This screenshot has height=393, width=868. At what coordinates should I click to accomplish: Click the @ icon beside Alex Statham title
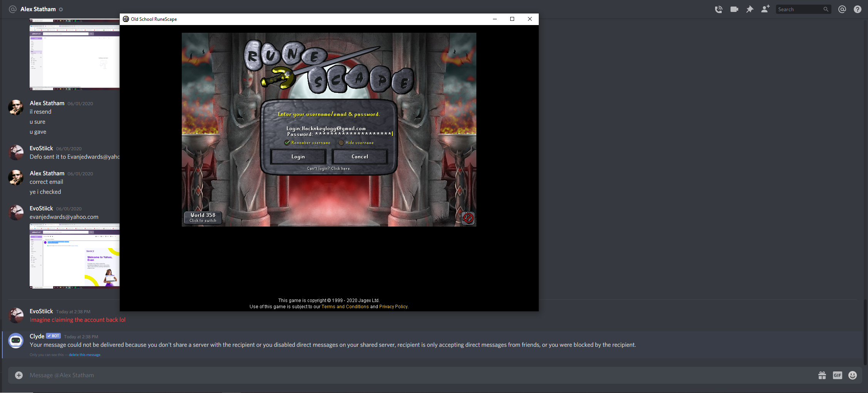point(13,9)
